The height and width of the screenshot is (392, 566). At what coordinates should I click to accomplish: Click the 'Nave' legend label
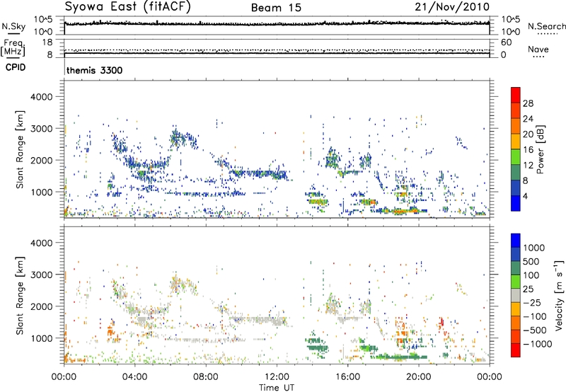(x=538, y=49)
